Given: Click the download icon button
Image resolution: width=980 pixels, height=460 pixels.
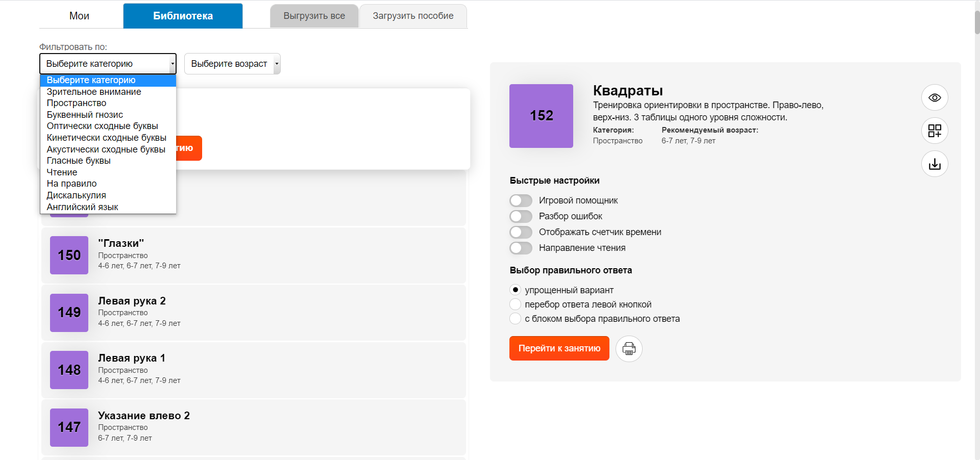Looking at the screenshot, I should click(934, 164).
